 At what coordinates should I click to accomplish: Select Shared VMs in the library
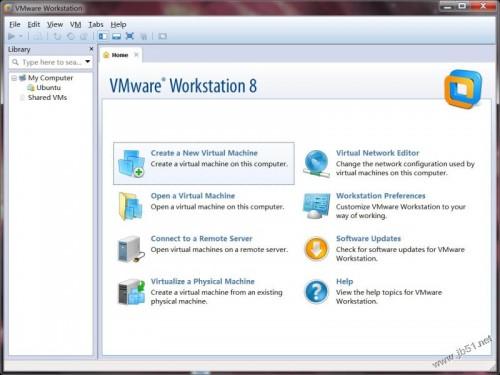[47, 98]
